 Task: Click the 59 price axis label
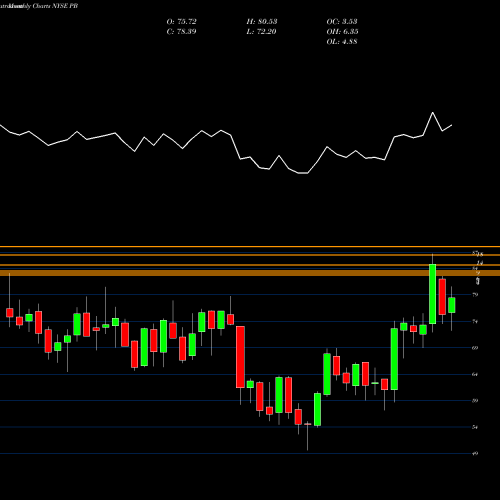click(x=475, y=401)
